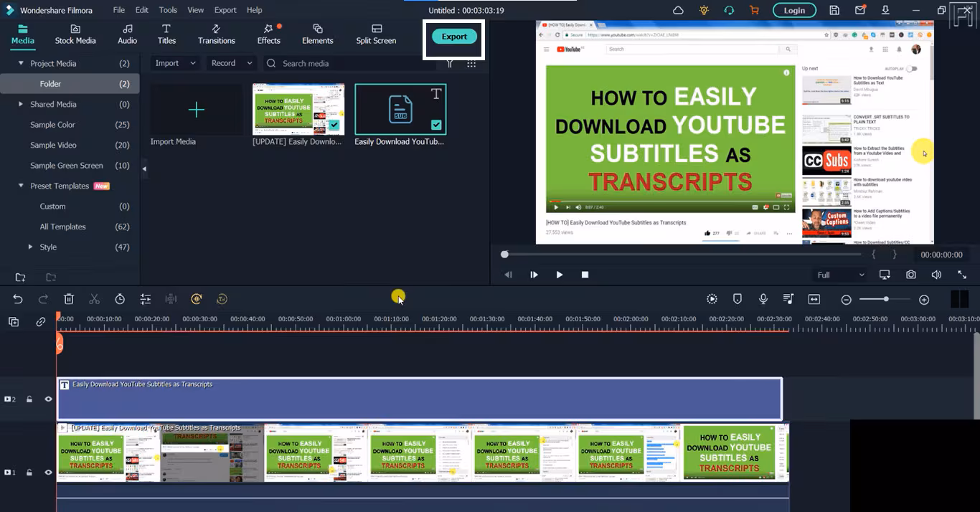Click the Add Track manager icon

pos(14,322)
